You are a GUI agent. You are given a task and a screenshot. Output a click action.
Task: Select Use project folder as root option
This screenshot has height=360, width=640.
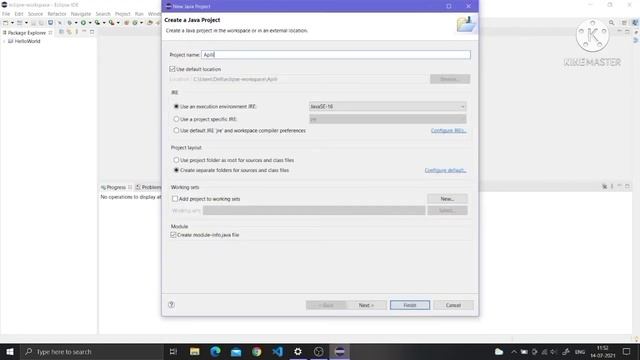point(176,160)
